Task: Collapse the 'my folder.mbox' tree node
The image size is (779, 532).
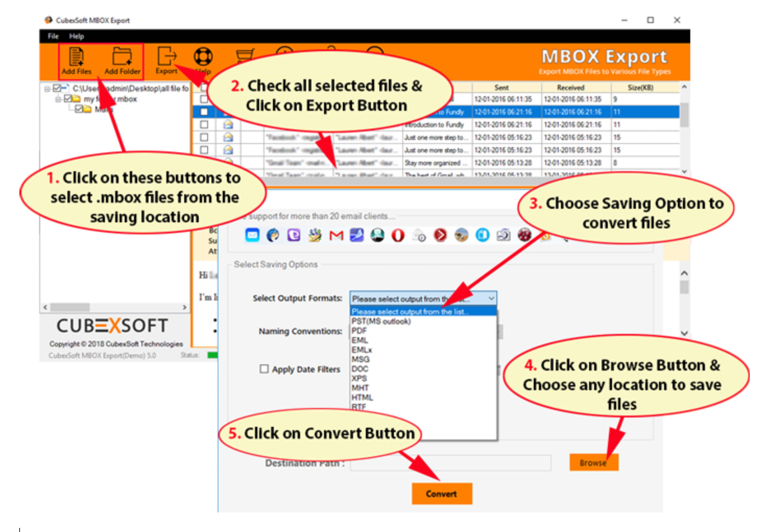Action: coord(58,99)
